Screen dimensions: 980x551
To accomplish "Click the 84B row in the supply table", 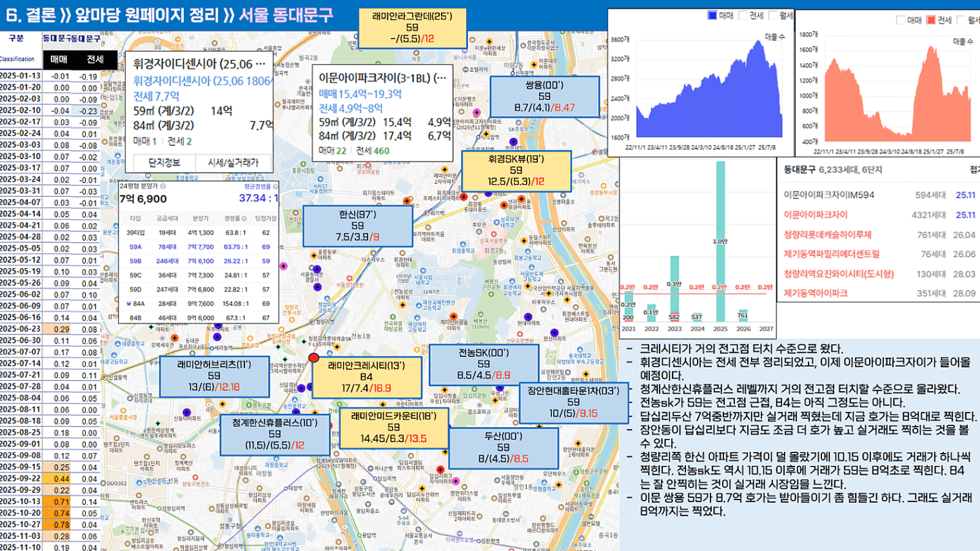I will (199, 318).
